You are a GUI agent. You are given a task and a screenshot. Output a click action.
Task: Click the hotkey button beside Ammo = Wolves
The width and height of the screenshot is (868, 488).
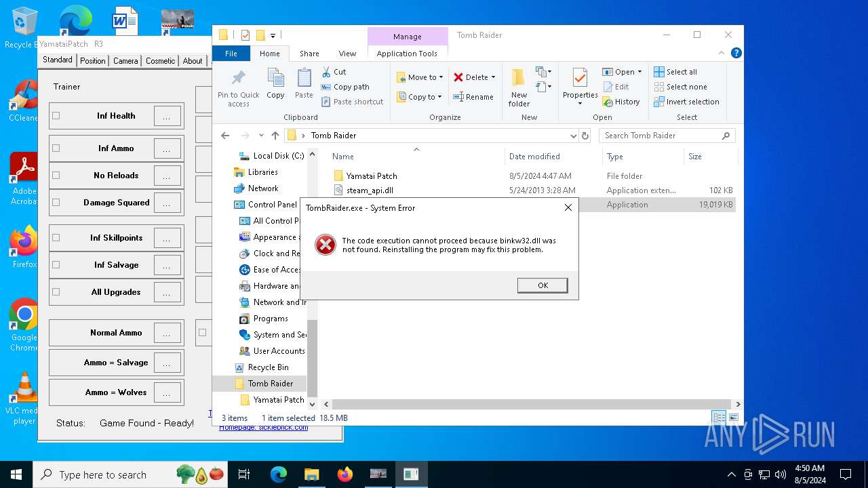pos(167,393)
